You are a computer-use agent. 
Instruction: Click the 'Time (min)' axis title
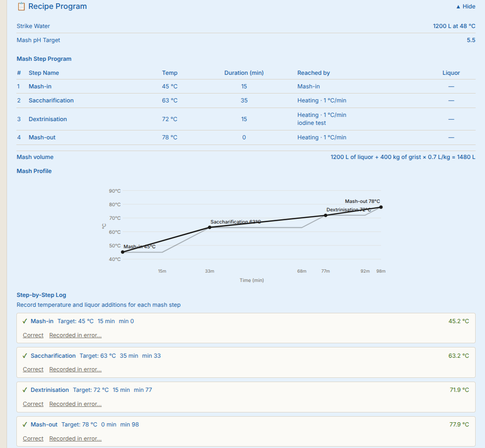click(252, 280)
